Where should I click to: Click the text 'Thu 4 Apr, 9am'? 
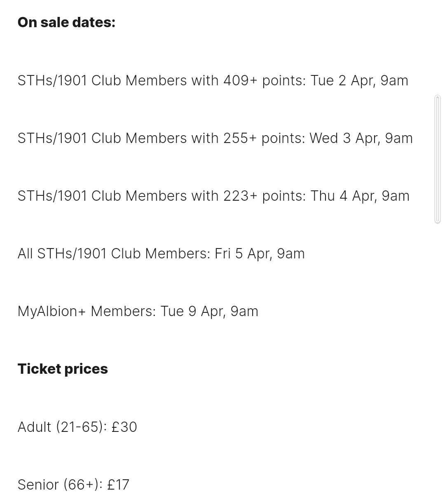tap(360, 196)
